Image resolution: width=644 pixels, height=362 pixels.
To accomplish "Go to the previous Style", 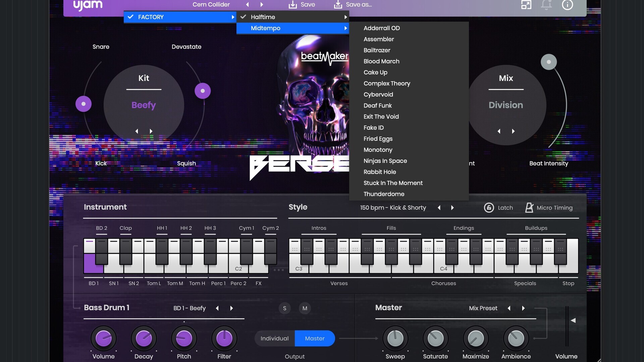I will [439, 208].
